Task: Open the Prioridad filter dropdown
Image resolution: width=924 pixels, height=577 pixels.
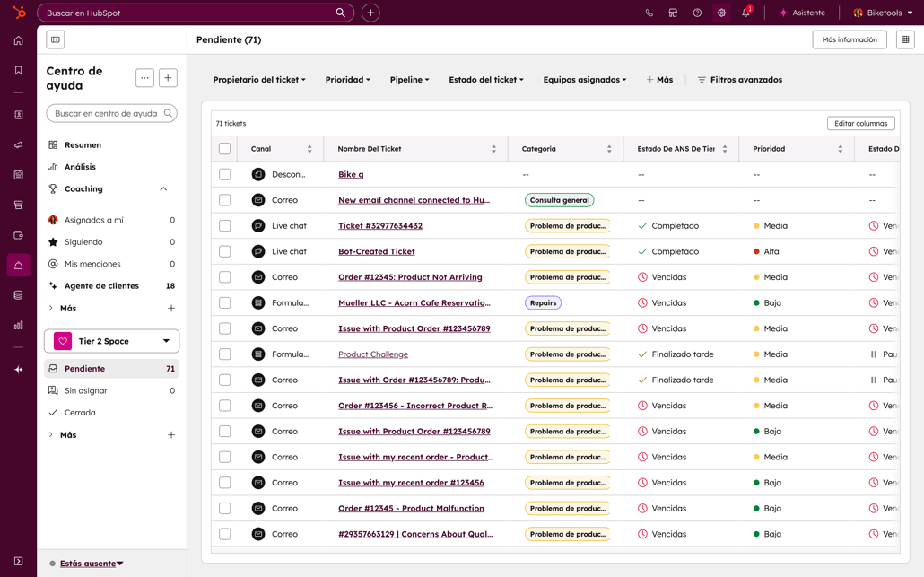Action: click(347, 80)
